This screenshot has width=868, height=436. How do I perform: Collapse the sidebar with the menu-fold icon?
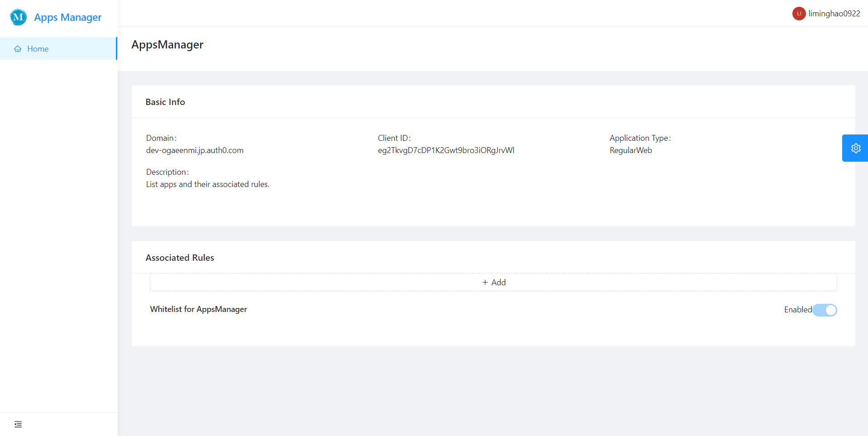18,424
